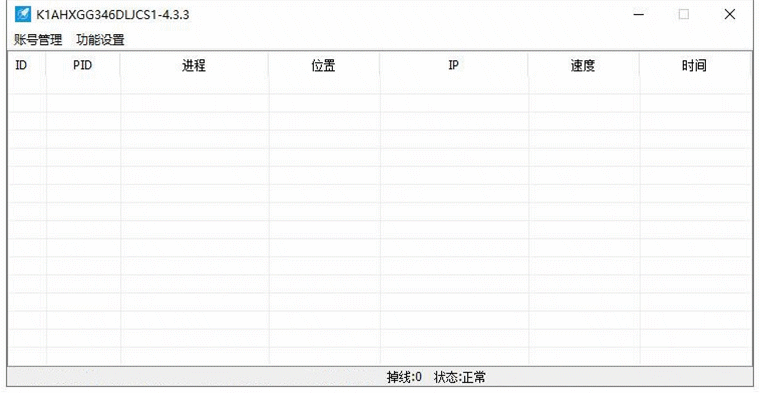Sort by the IP column header

click(x=454, y=65)
